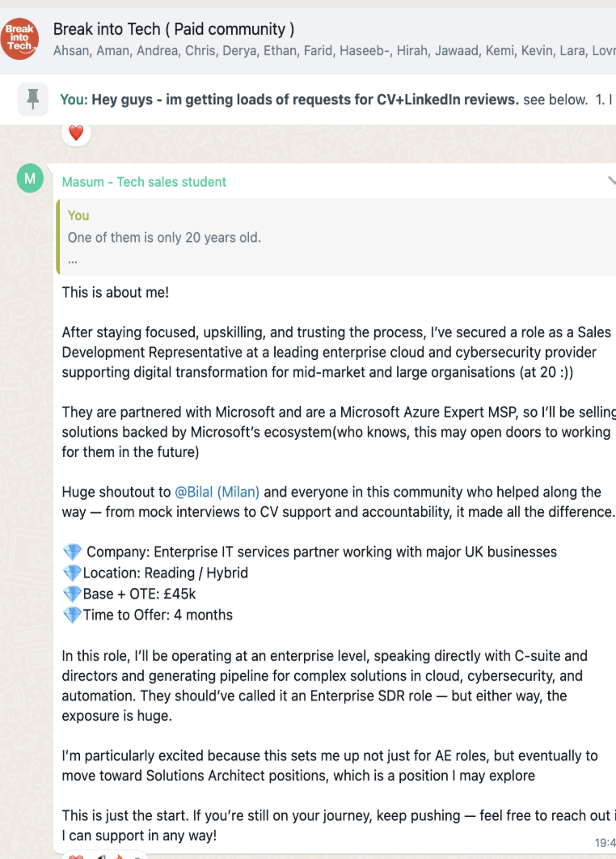Click the pin icon beside pinned message
Screen dimensions: 616x859
[33, 99]
